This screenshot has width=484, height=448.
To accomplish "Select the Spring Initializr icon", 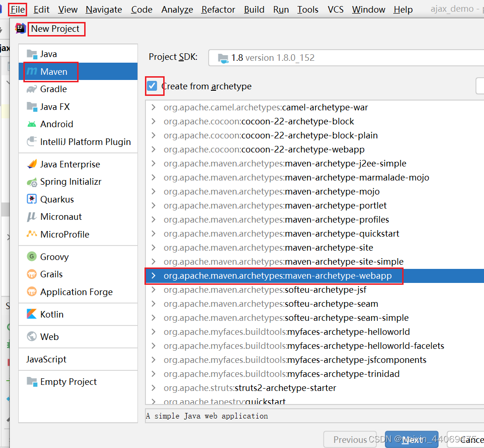I will click(x=32, y=182).
